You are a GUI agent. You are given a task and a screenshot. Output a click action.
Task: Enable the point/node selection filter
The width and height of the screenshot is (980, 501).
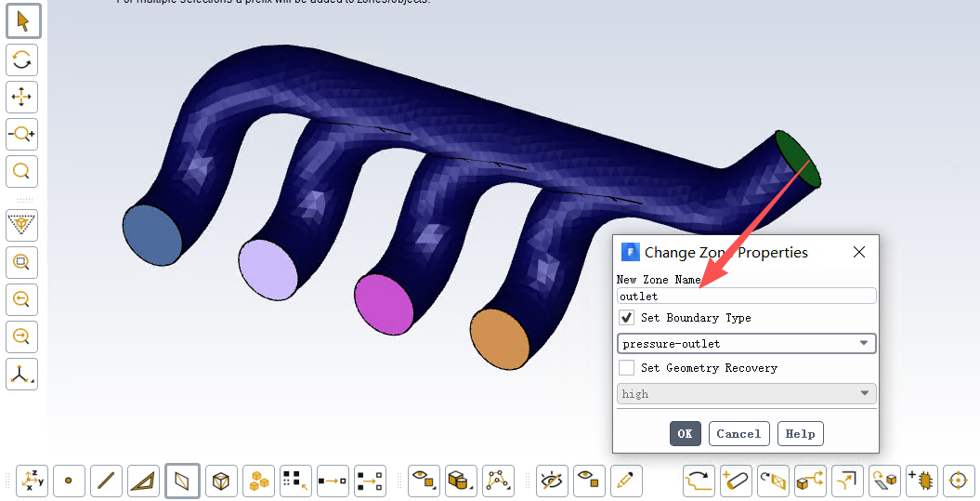point(69,481)
